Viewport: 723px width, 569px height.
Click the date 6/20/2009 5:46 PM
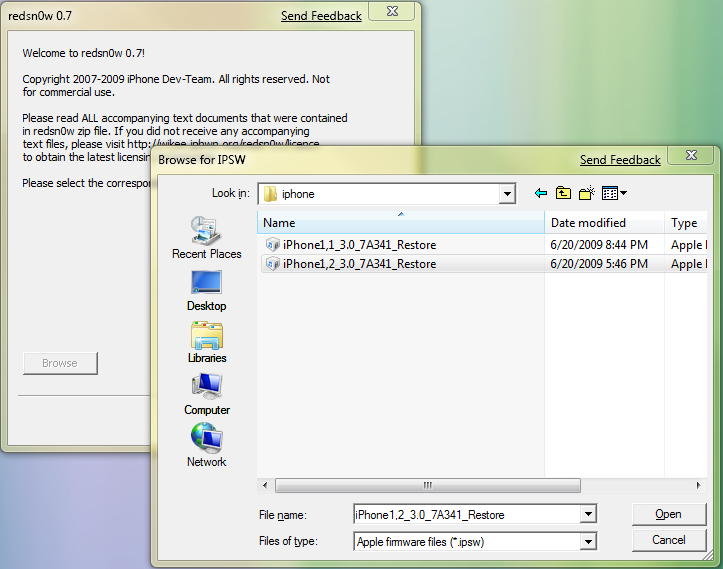pyautogui.click(x=599, y=264)
